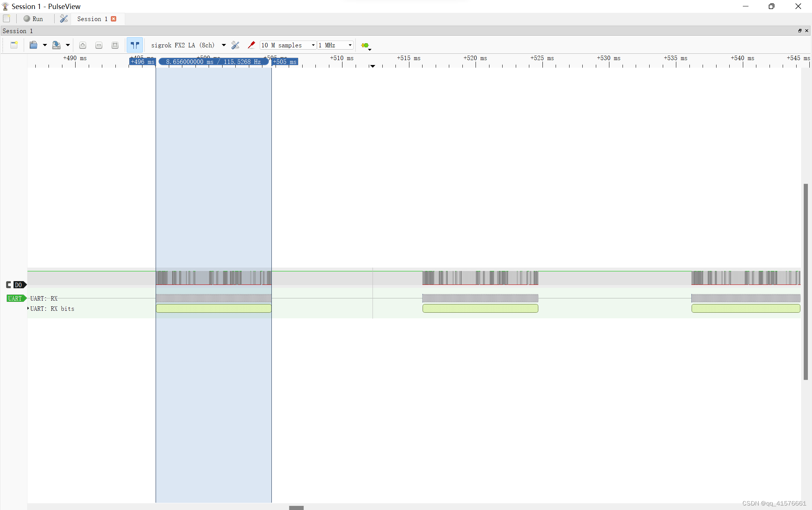Viewport: 812px width, 510px height.
Task: Select the trigger pin tool icon
Action: (x=251, y=45)
